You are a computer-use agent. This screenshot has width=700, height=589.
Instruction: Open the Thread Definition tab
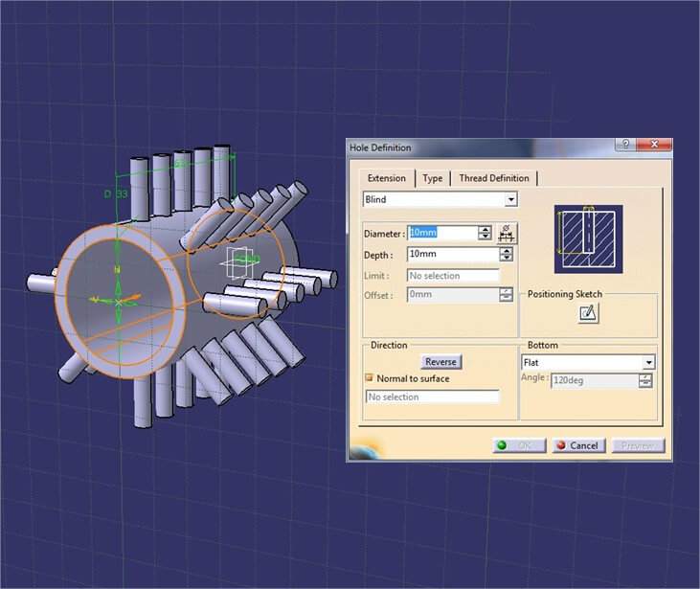[x=494, y=178]
